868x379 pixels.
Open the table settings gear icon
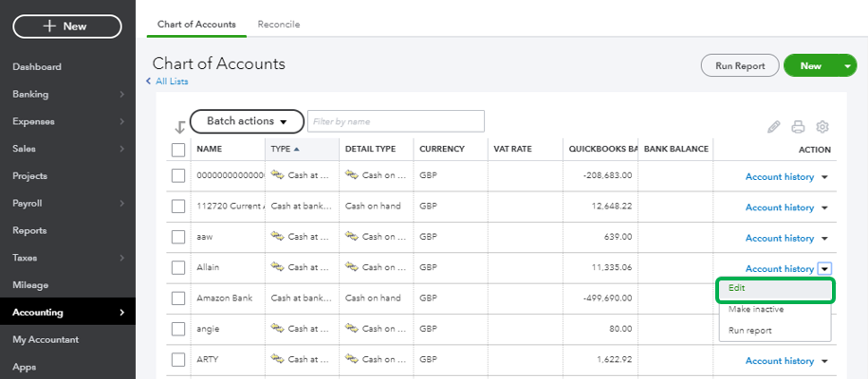tap(822, 127)
